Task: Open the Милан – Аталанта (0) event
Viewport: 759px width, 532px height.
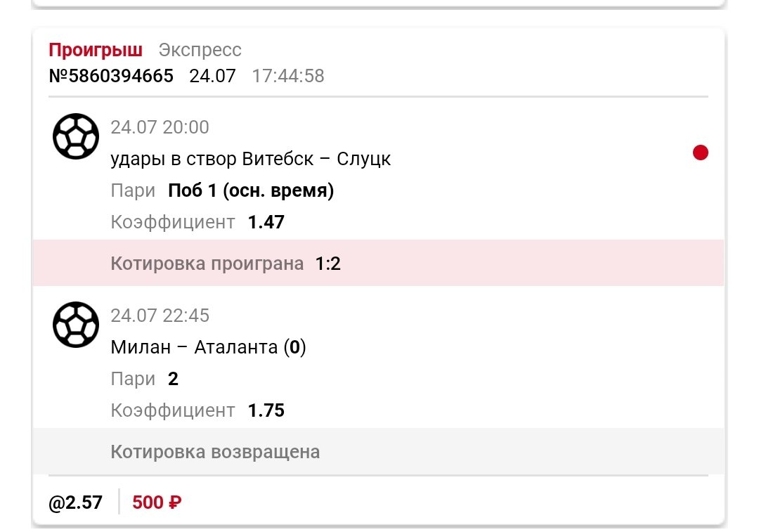Action: click(x=208, y=347)
